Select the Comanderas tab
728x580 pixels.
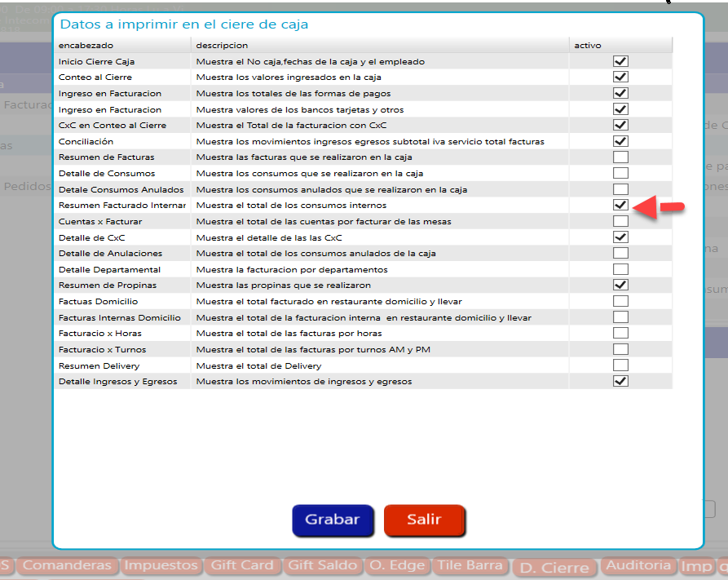coord(67,565)
